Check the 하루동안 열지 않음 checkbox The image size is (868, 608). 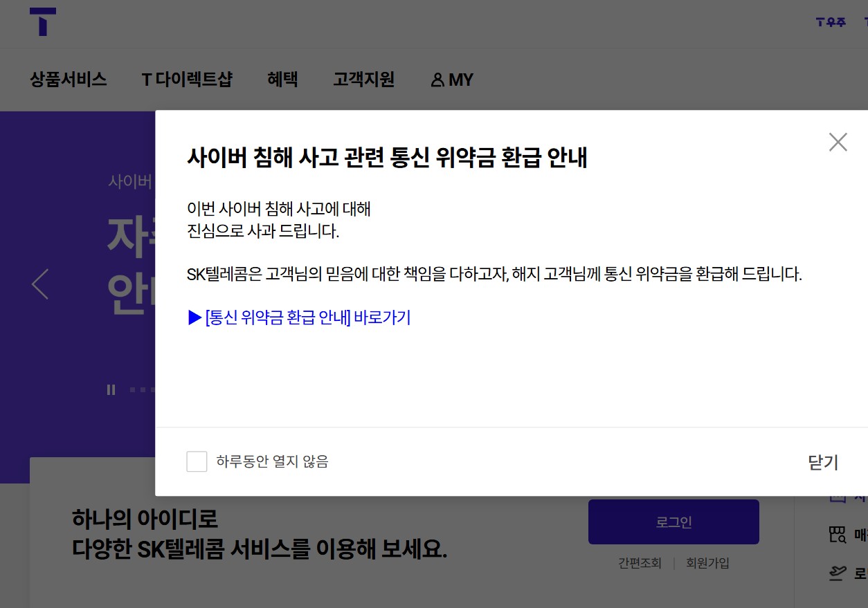pyautogui.click(x=197, y=461)
